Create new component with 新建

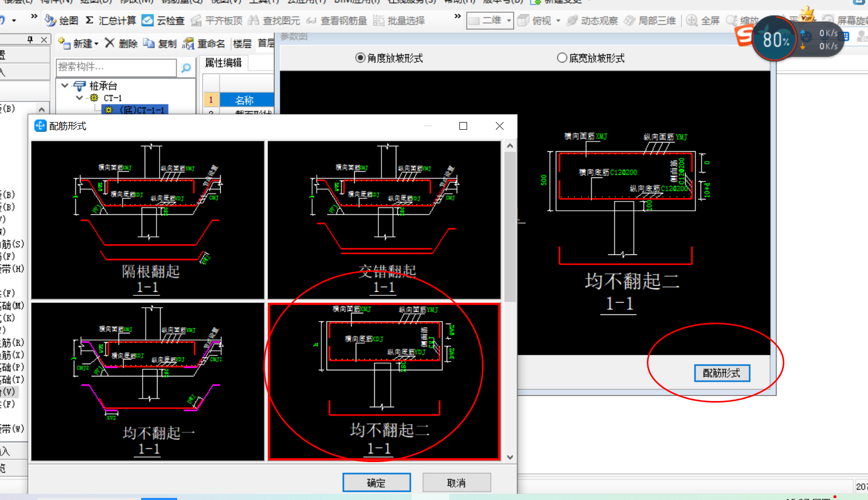click(x=75, y=44)
